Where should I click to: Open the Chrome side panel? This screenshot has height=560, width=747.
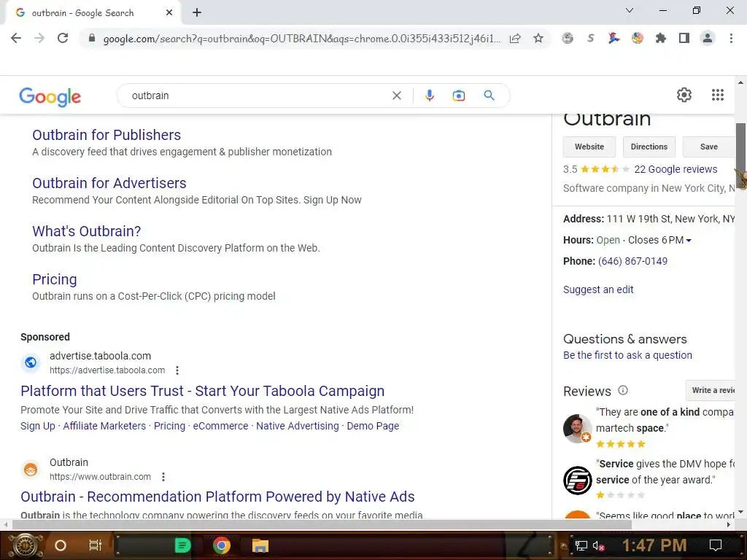(x=684, y=38)
